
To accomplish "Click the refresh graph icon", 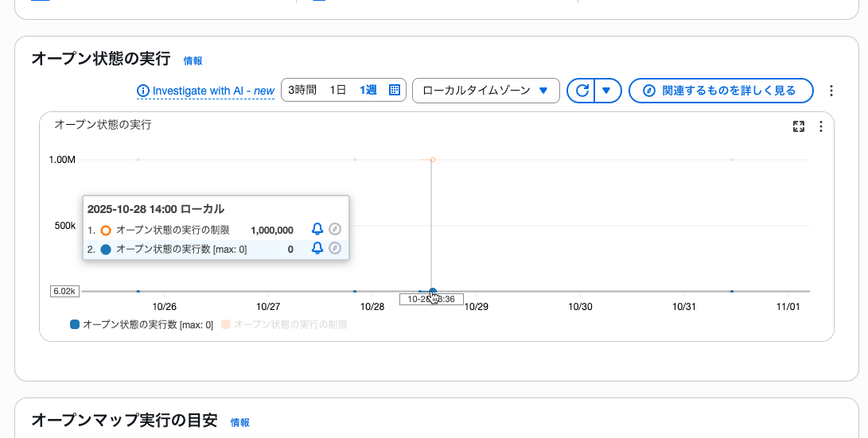I will pos(582,91).
